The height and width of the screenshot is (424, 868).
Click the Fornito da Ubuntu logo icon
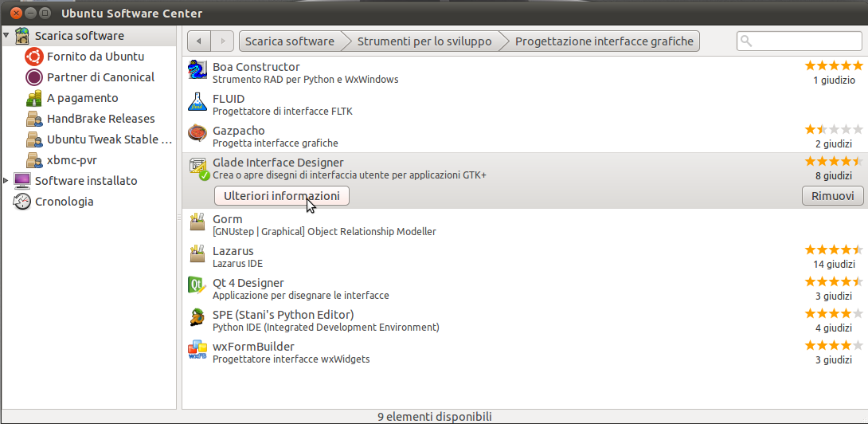(x=33, y=57)
